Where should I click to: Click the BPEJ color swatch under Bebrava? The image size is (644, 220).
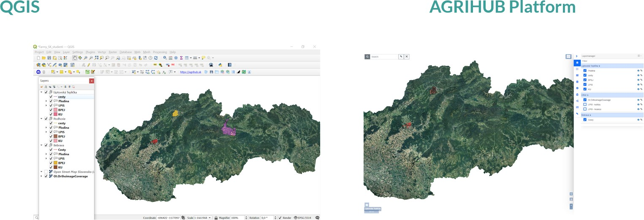(55, 163)
